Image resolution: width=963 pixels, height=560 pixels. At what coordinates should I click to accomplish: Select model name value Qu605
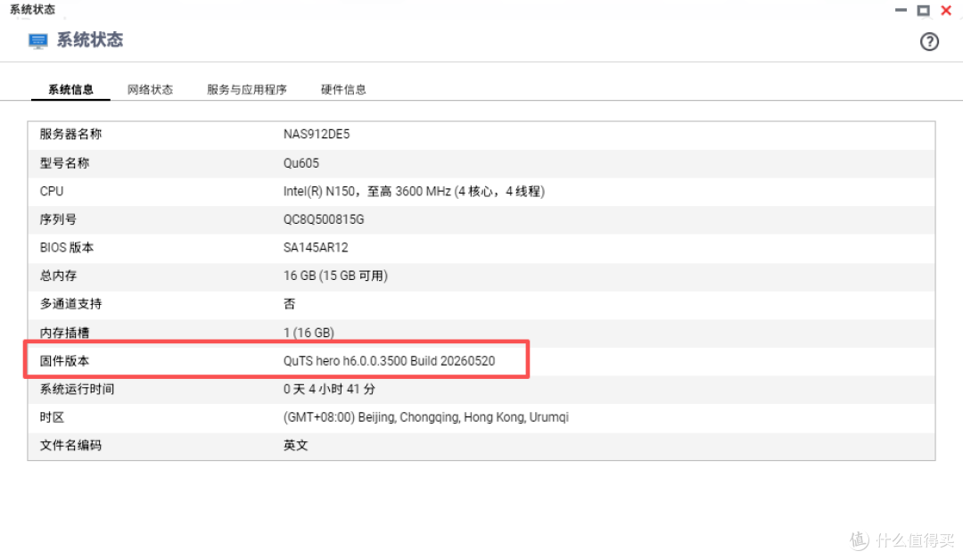coord(301,163)
